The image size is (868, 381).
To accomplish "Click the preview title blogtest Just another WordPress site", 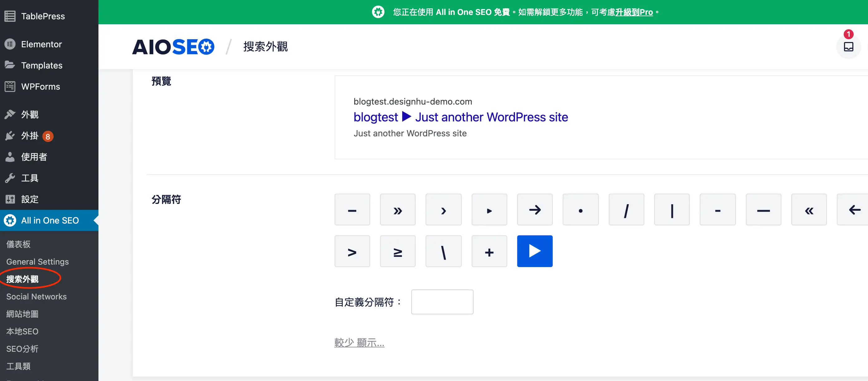I will click(x=460, y=117).
